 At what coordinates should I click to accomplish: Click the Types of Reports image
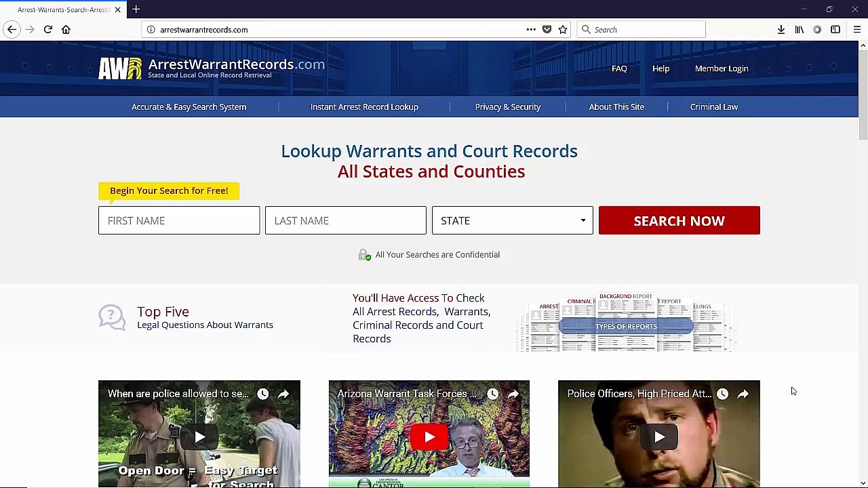click(x=626, y=323)
